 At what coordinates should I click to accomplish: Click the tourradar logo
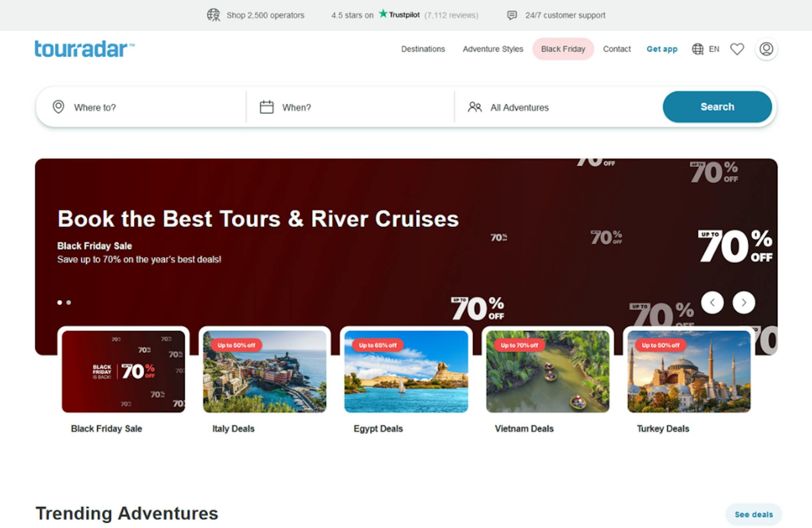pos(84,49)
